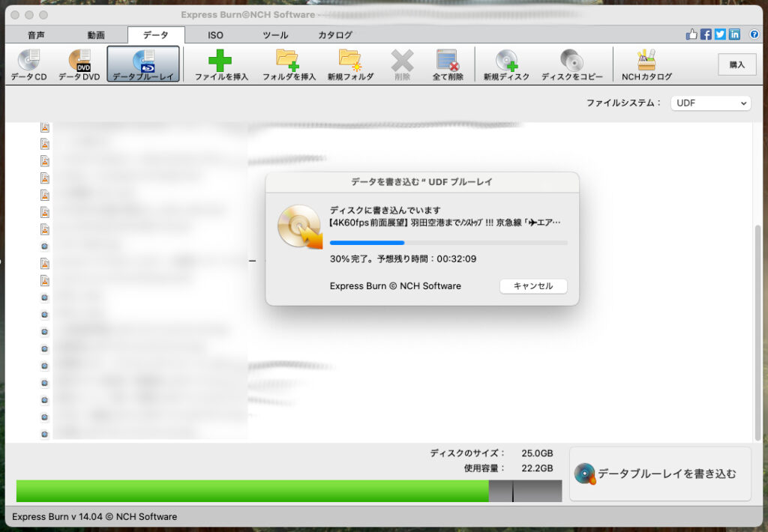Click the 22.2GB used capacity value

point(537,468)
